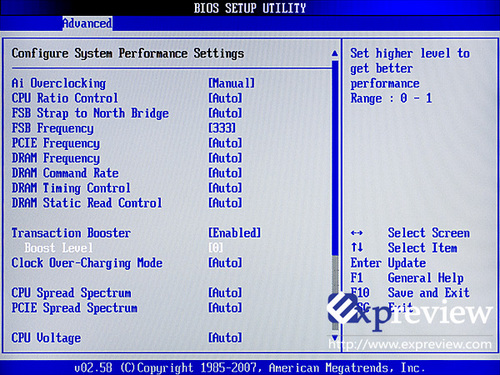The height and width of the screenshot is (375, 500).
Task: Select the DRAM Command Rate label
Action: click(x=65, y=173)
